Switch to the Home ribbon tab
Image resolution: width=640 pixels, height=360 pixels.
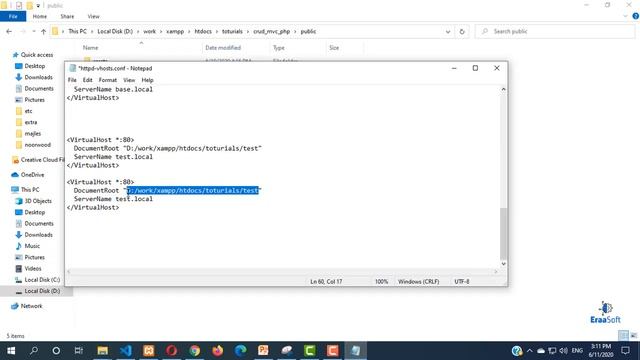click(40, 16)
